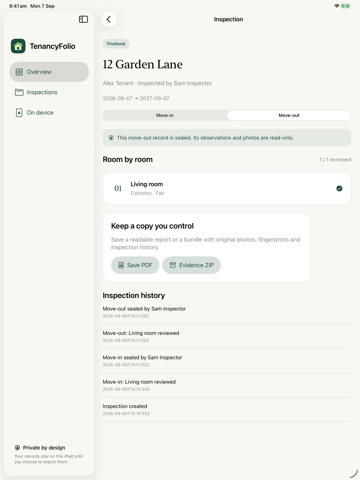Viewport: 360px width, 480px height.
Task: Go back using the chevron button
Action: point(109,19)
